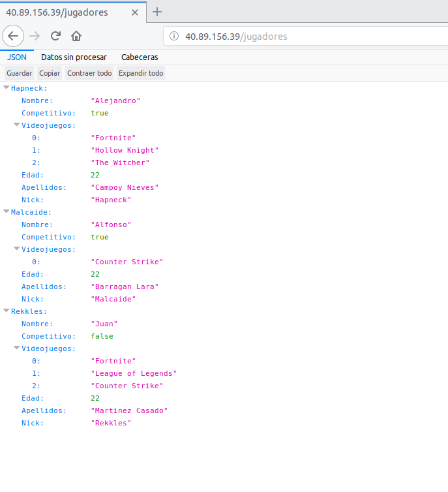The image size is (448, 492).
Task: Select the "Rekkles" Nick value
Action: click(111, 423)
